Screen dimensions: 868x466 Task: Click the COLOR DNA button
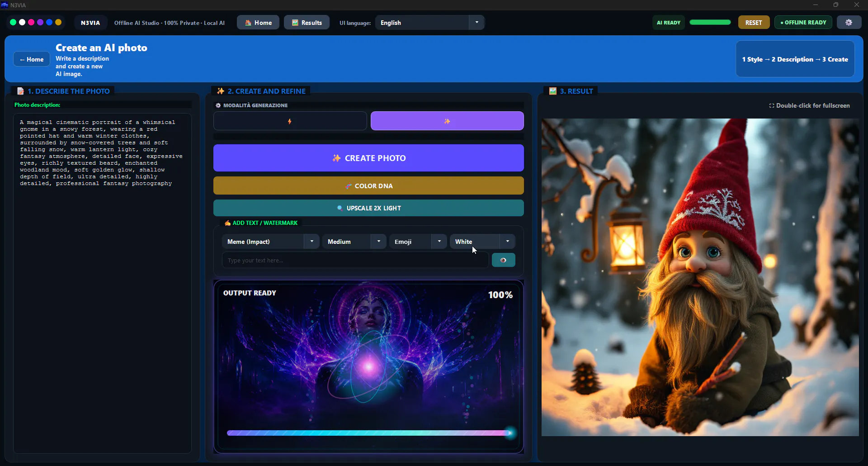[368, 186]
